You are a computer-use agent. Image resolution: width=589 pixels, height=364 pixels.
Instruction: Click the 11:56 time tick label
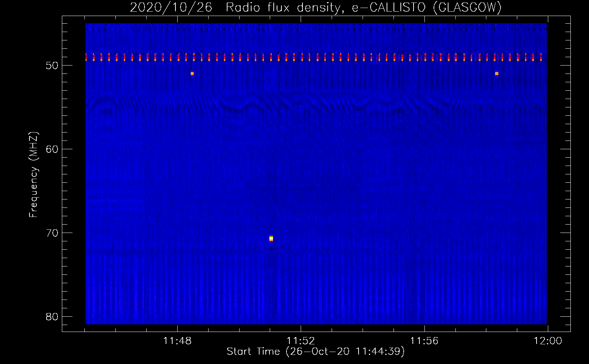pos(424,341)
